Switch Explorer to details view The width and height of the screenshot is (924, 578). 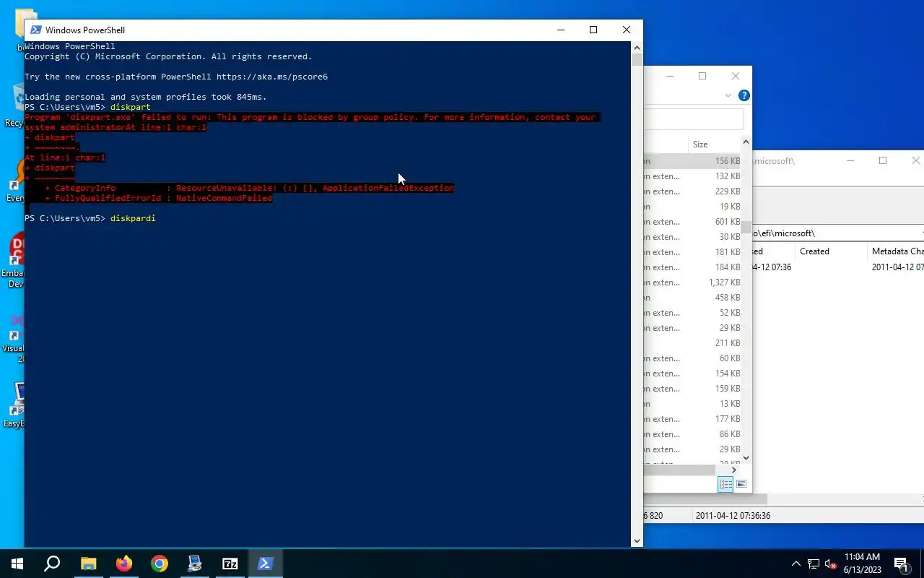[725, 484]
